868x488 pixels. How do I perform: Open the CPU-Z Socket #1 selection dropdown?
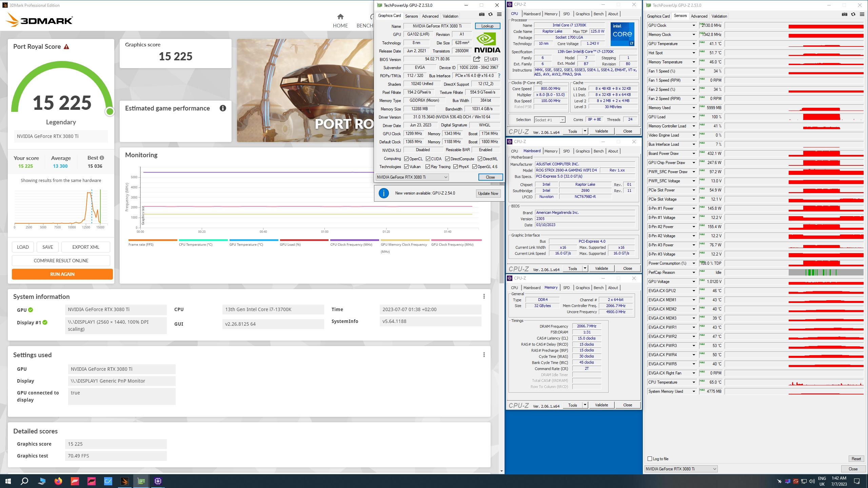pos(563,120)
